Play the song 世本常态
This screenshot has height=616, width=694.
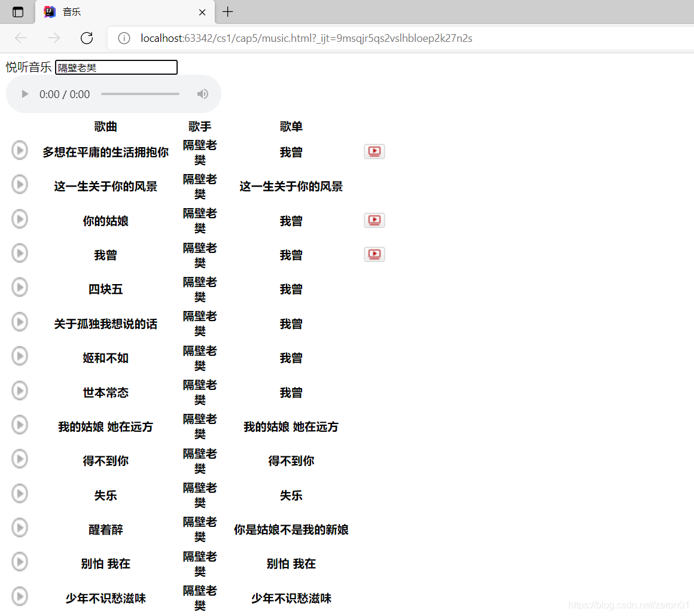click(x=19, y=391)
